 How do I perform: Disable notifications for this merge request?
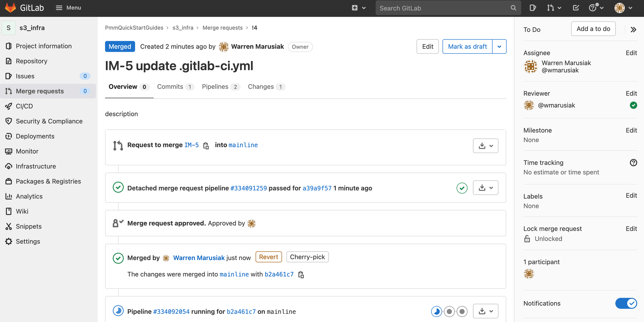pyautogui.click(x=626, y=303)
